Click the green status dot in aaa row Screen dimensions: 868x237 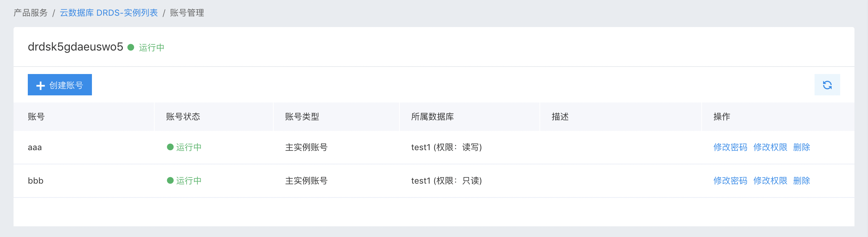pos(170,147)
